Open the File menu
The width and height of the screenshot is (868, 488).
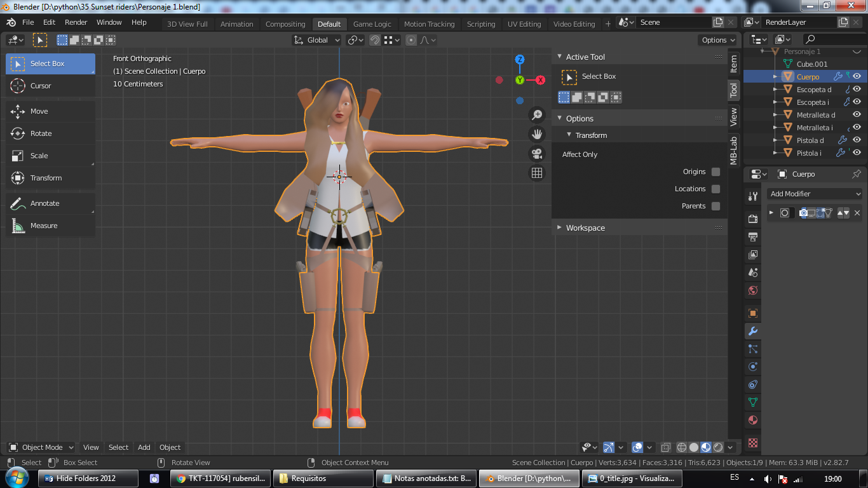[x=28, y=22]
